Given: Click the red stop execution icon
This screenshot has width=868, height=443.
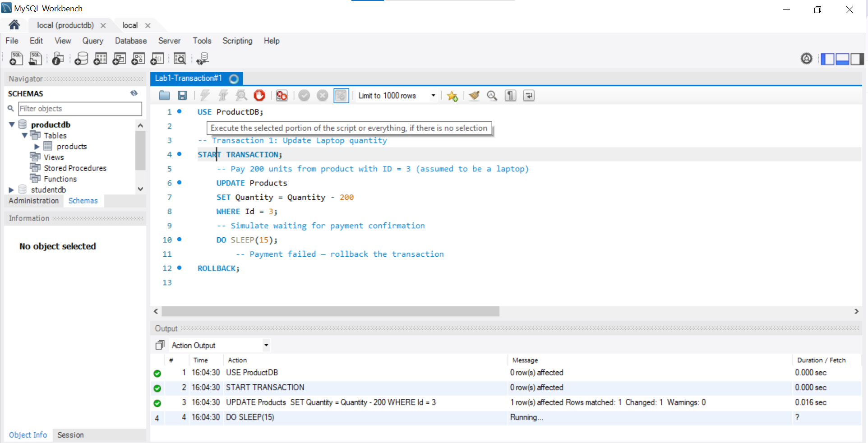Looking at the screenshot, I should [x=259, y=96].
